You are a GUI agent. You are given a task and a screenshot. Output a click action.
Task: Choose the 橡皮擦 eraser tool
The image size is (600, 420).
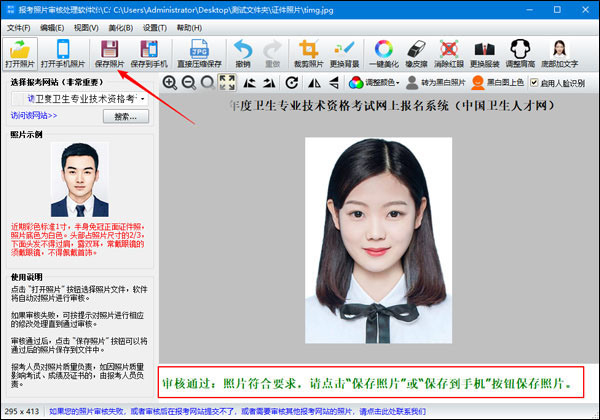point(420,52)
